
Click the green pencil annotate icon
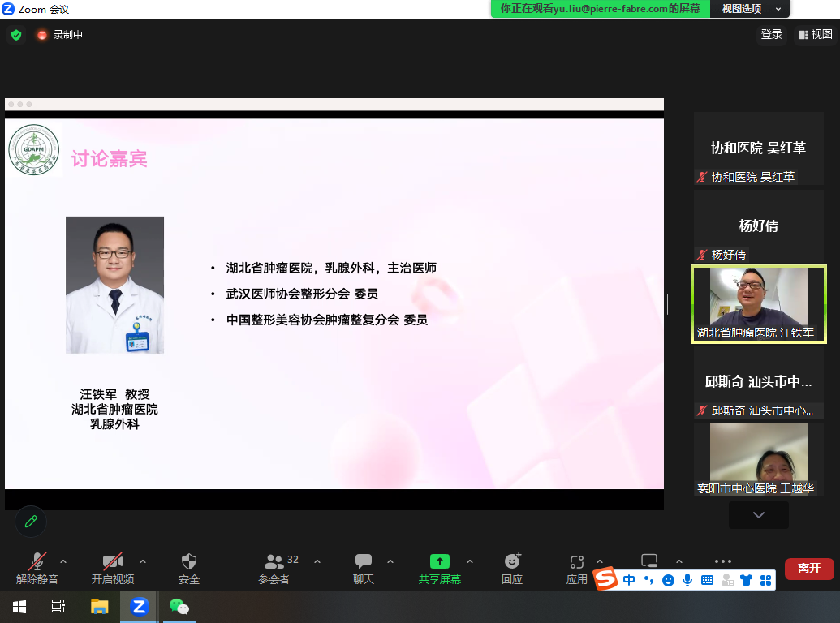[31, 522]
